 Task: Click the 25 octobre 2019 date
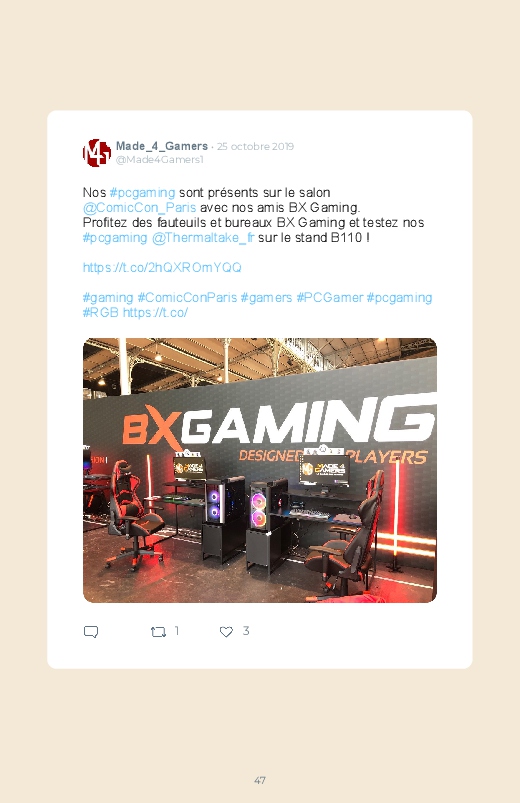tap(255, 146)
